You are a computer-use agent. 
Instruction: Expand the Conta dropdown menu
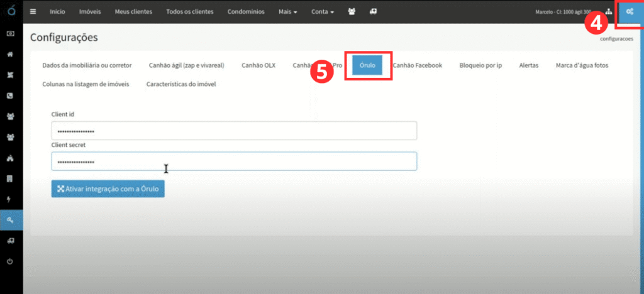click(323, 12)
